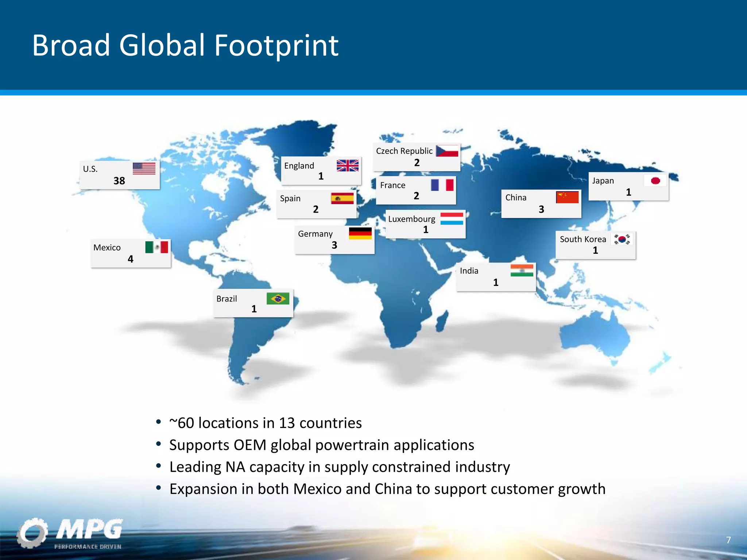Click the China flag icon
Viewport: 747px width, 560px height.
coord(568,197)
